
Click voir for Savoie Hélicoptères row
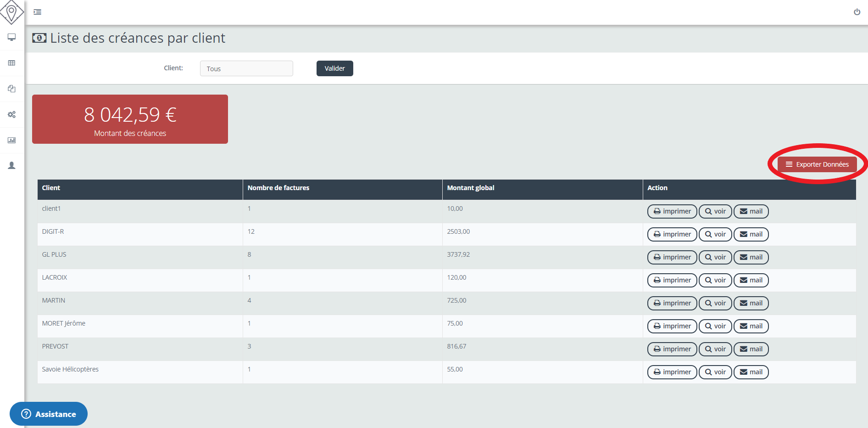coord(715,372)
